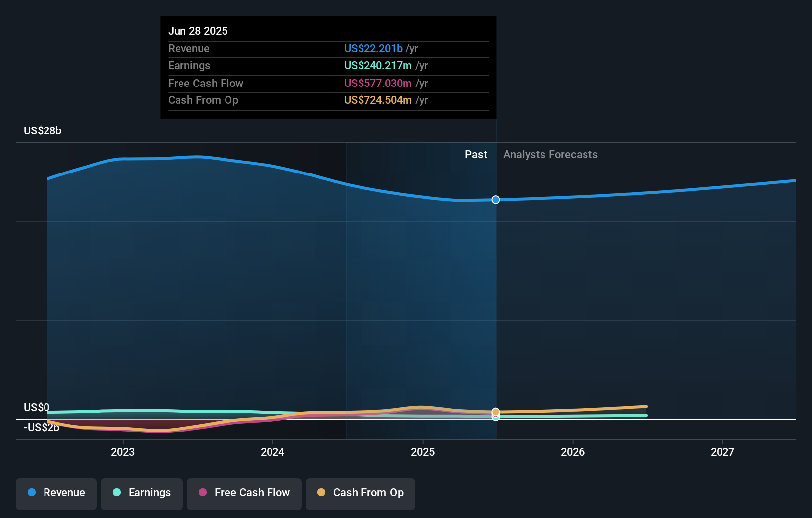Select the teal Earnings marker on the divider
This screenshot has width=812, height=518.
496,418
